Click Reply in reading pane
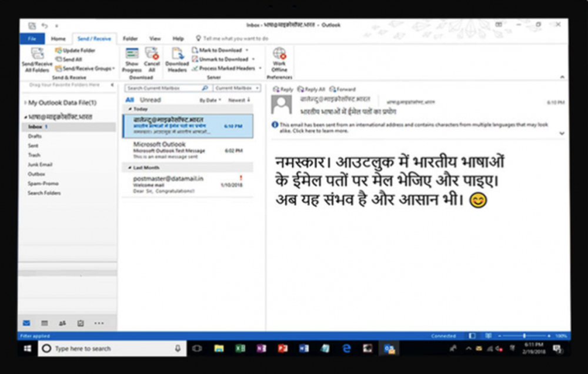588x374 pixels. click(x=283, y=89)
